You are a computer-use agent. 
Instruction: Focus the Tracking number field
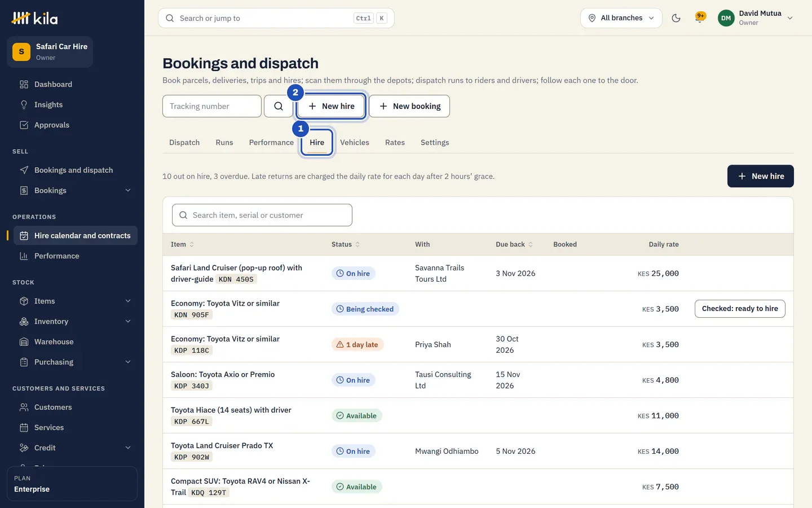pos(212,106)
